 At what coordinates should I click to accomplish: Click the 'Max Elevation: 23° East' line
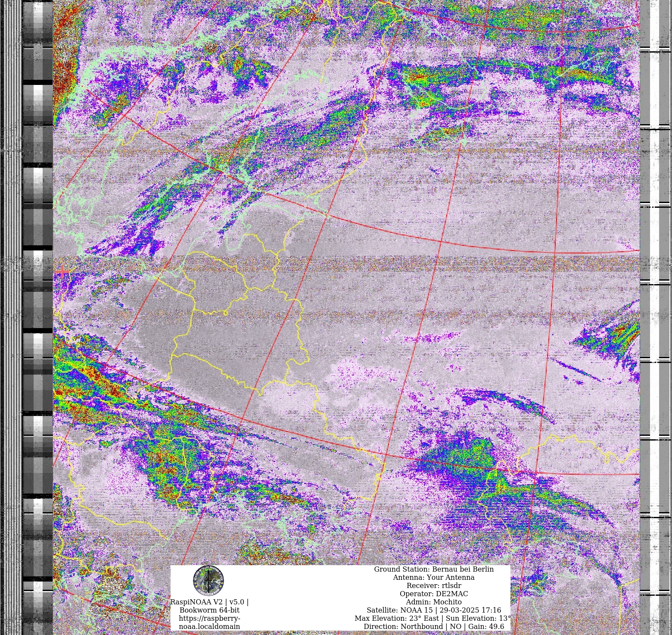point(433,618)
